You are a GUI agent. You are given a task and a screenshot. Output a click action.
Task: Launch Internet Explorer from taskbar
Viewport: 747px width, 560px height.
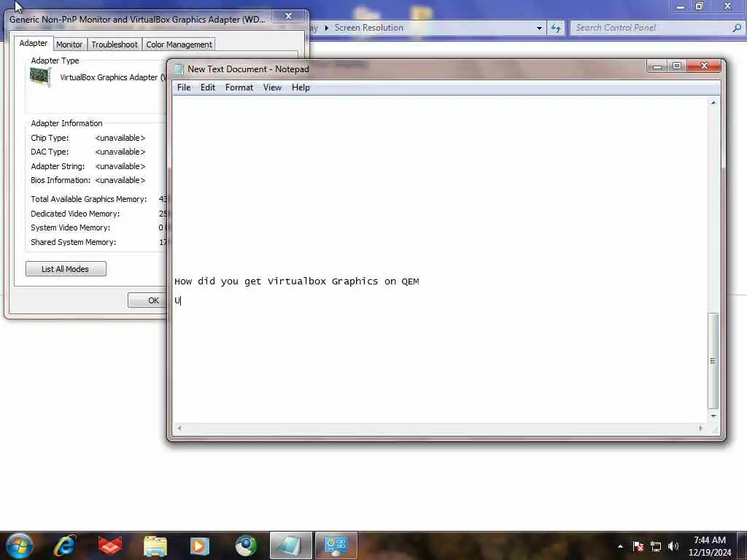click(x=64, y=545)
